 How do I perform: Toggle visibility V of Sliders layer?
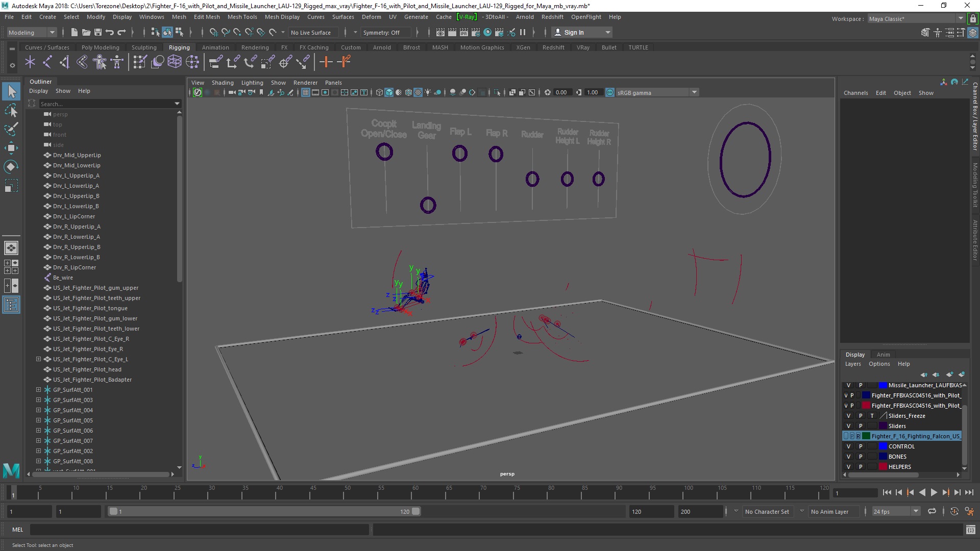(x=848, y=426)
